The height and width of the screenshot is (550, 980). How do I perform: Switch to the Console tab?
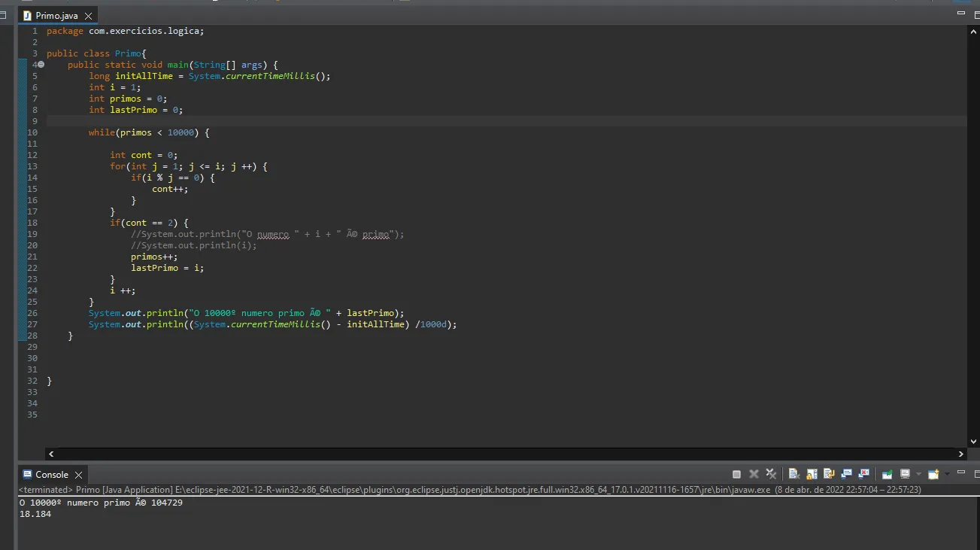(x=51, y=475)
